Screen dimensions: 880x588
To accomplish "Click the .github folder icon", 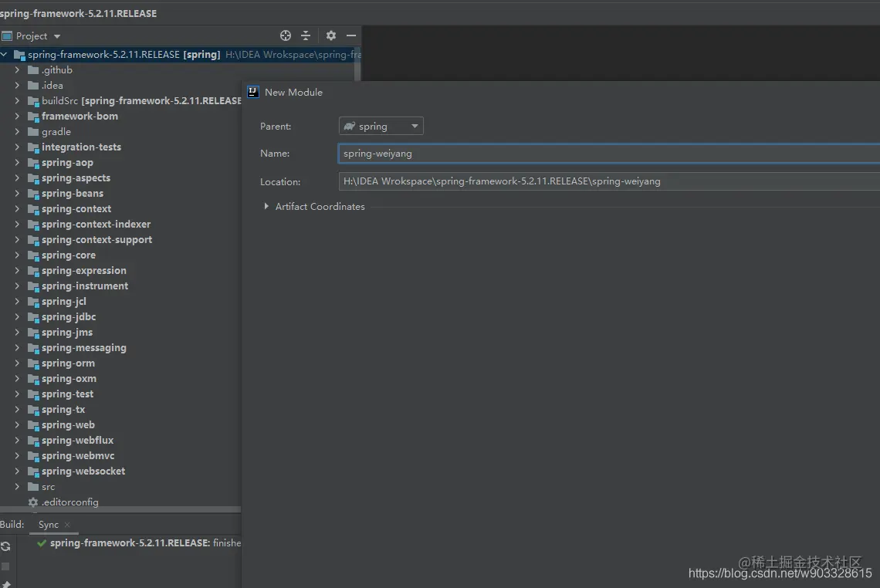I will (33, 70).
